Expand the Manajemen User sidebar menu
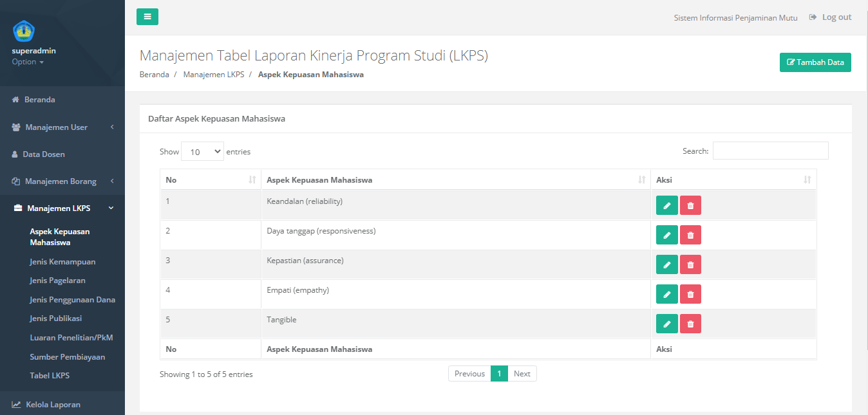Screen dimensions: 868x415 [x=62, y=127]
